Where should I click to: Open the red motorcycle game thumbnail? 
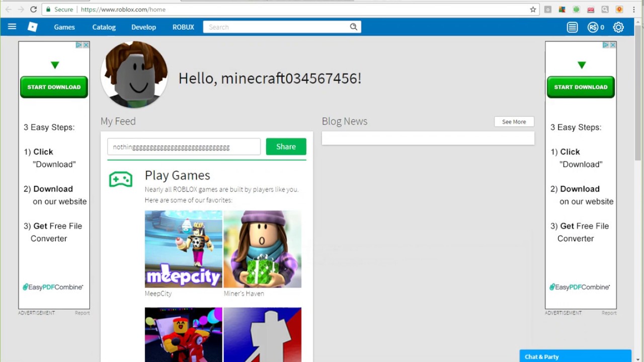pyautogui.click(x=184, y=335)
